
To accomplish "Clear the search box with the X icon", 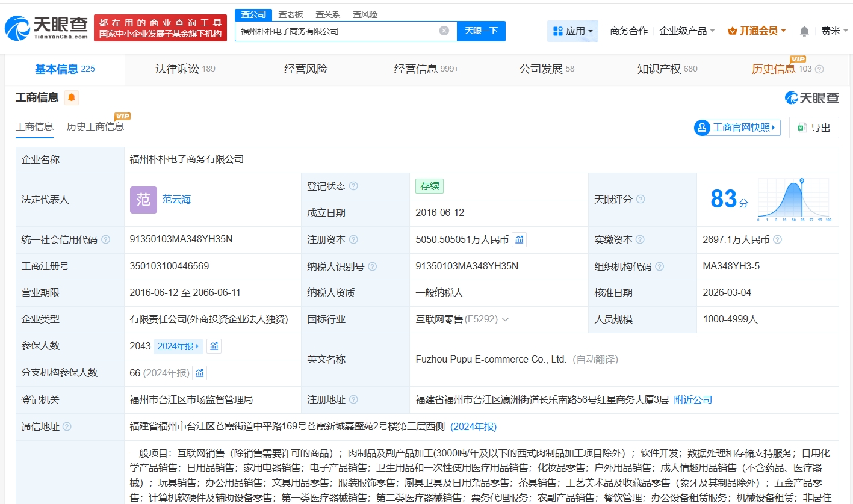I will pos(444,31).
